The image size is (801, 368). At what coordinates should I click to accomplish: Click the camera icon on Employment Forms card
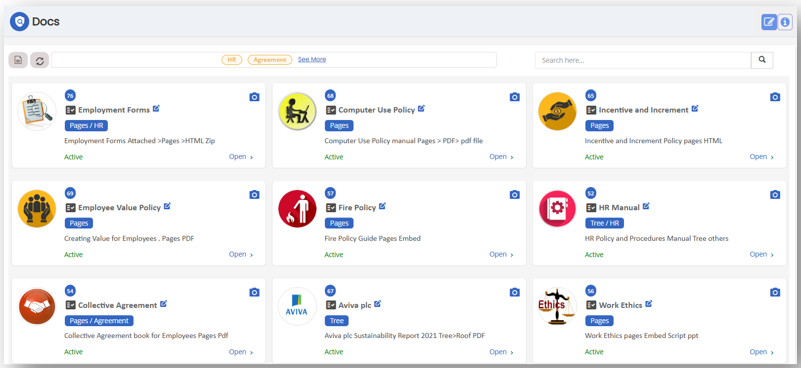254,97
